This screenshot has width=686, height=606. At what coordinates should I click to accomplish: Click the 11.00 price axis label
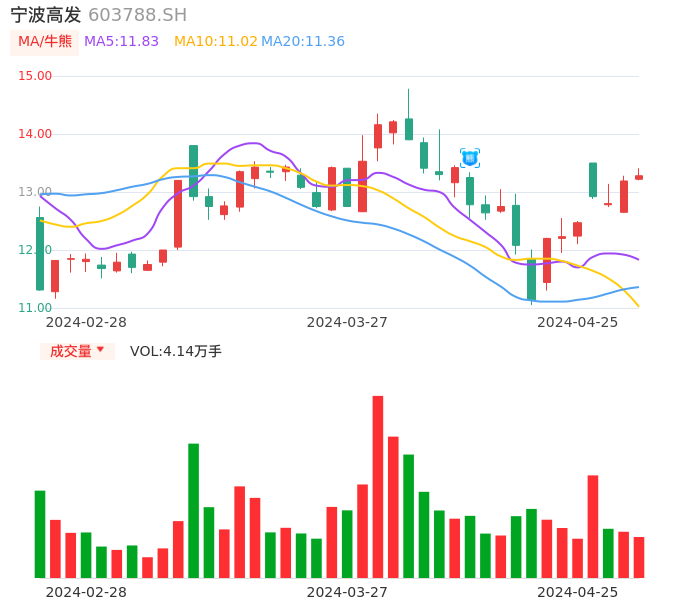(36, 308)
